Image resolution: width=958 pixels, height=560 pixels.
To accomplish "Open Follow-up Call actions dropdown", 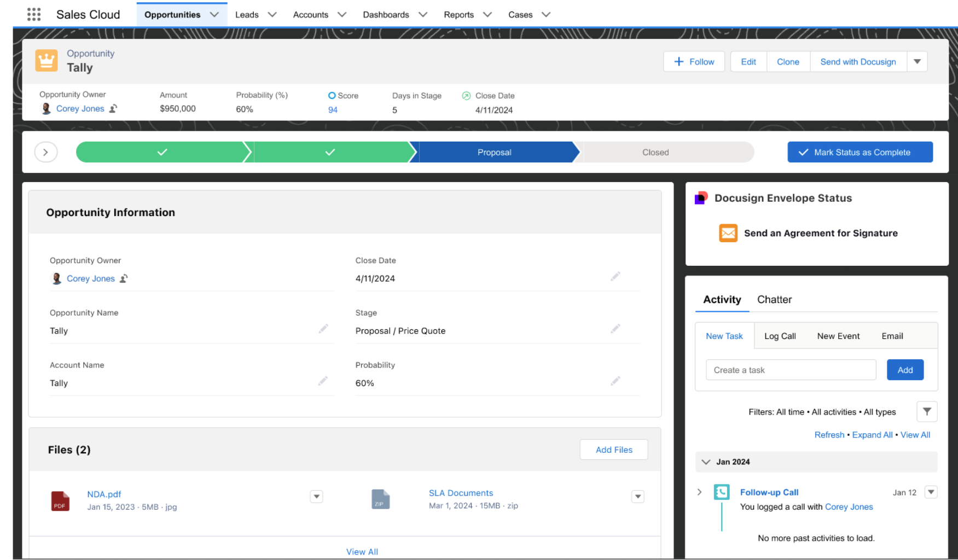I will click(x=931, y=492).
